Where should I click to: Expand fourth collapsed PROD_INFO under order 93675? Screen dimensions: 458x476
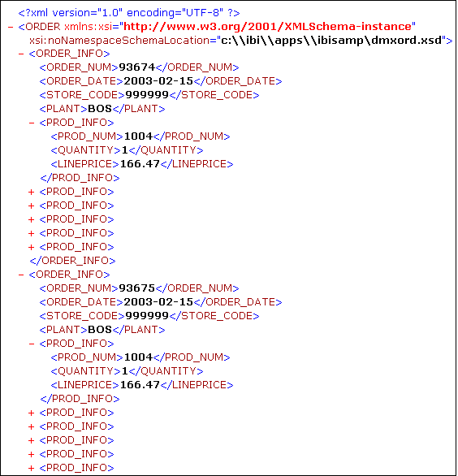click(x=31, y=455)
